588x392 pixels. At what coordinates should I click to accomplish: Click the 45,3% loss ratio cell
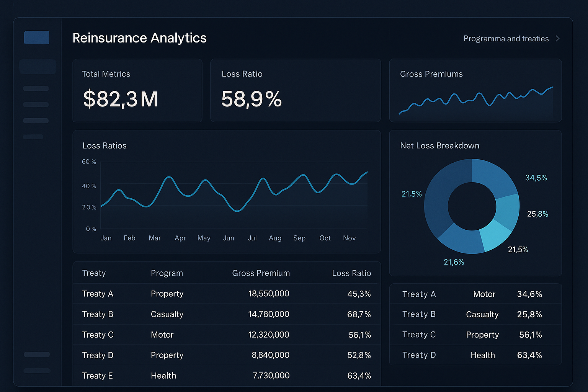(359, 294)
